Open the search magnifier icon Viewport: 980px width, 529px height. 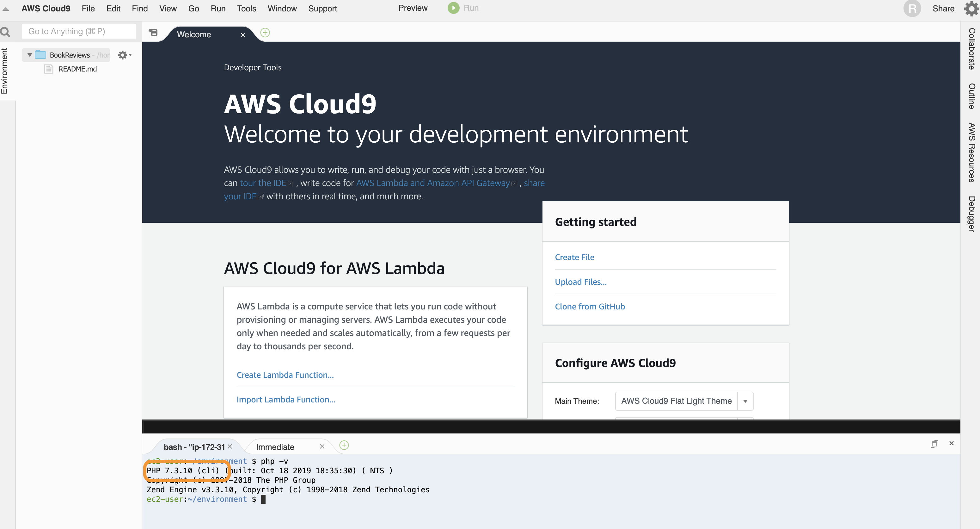(5, 32)
